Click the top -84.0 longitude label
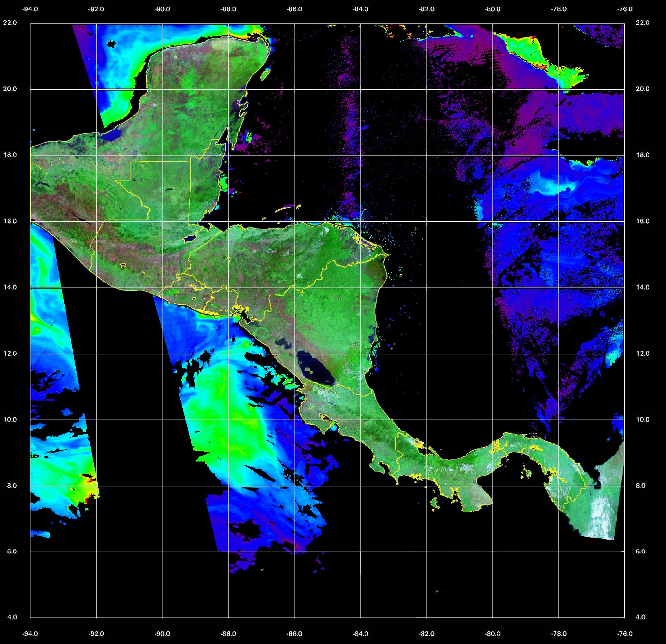 tap(360, 9)
